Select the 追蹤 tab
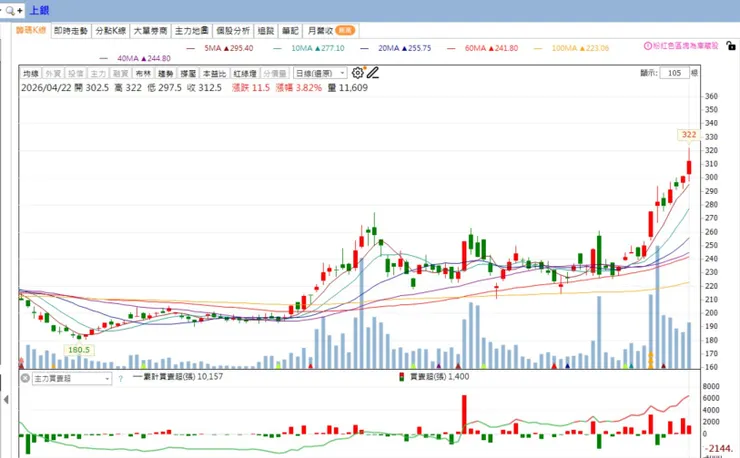This screenshot has height=458, width=740. [x=266, y=31]
